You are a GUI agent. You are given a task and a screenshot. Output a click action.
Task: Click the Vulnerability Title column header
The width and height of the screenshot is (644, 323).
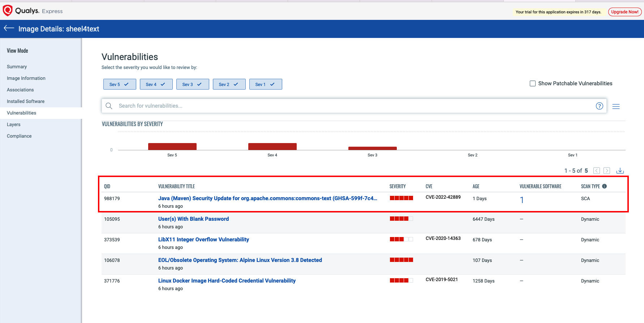[176, 186]
